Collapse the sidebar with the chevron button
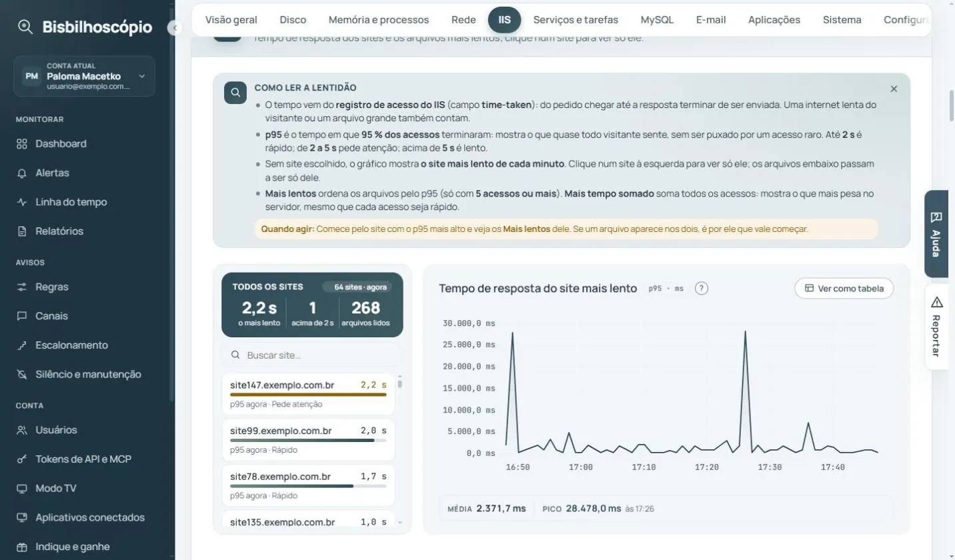The width and height of the screenshot is (955, 560). point(175,28)
